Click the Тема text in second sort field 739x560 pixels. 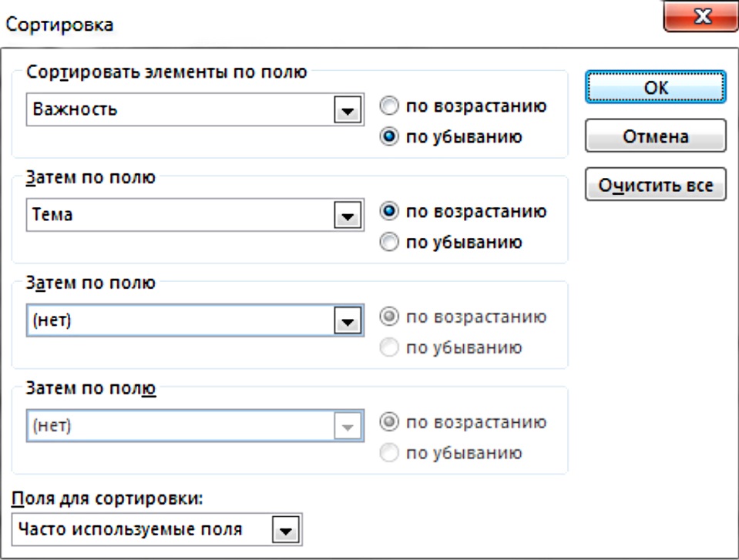click(x=53, y=216)
